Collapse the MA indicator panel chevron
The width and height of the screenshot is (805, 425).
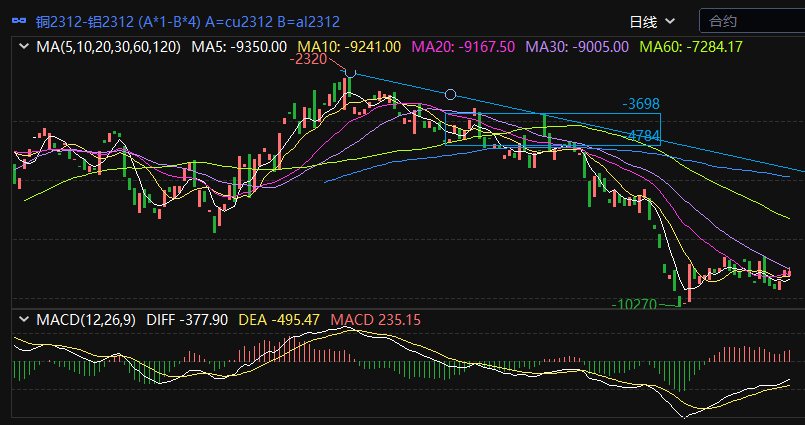click(23, 46)
